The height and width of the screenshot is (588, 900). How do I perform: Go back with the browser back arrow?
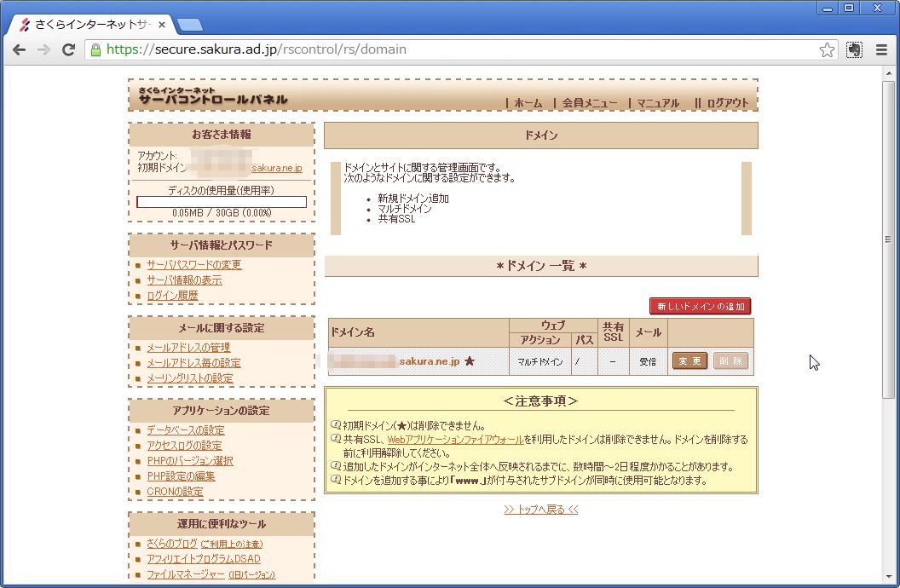19,50
